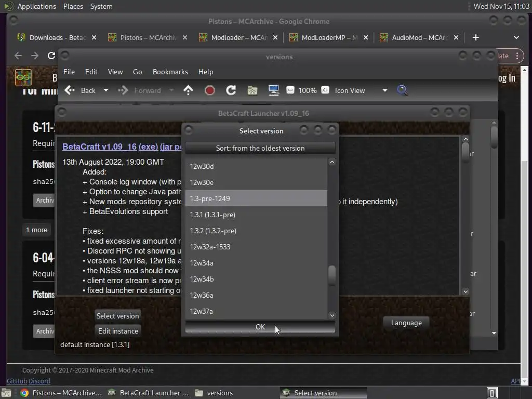Screen dimensions: 532x399
Task: Select version 1.3-pre-1249
Action: pyautogui.click(x=256, y=198)
